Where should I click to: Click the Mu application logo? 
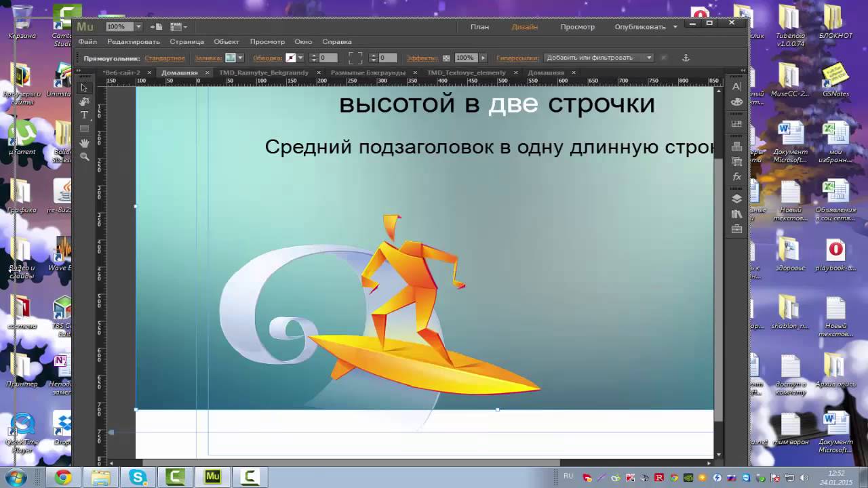pyautogui.click(x=85, y=26)
